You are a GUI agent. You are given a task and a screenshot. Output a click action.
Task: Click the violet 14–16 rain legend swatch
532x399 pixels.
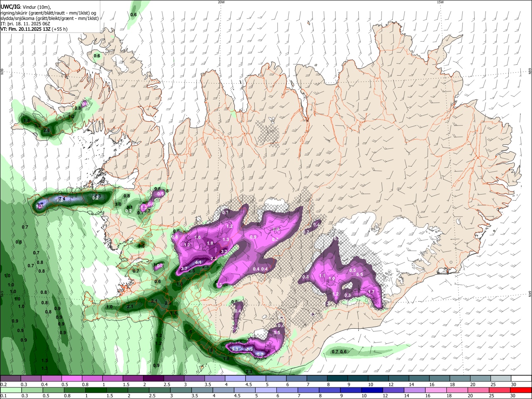point(414,390)
